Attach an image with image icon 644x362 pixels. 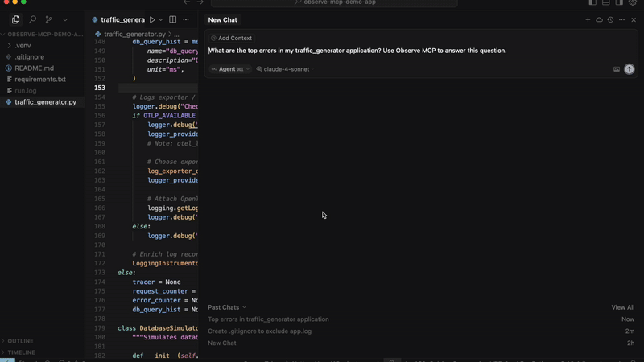[617, 69]
